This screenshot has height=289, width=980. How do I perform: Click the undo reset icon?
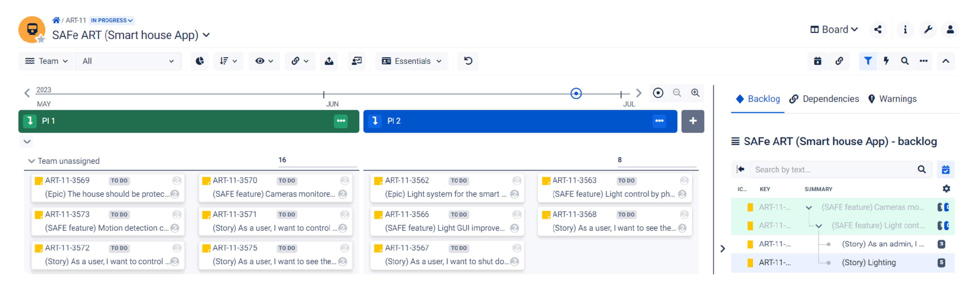(x=468, y=61)
